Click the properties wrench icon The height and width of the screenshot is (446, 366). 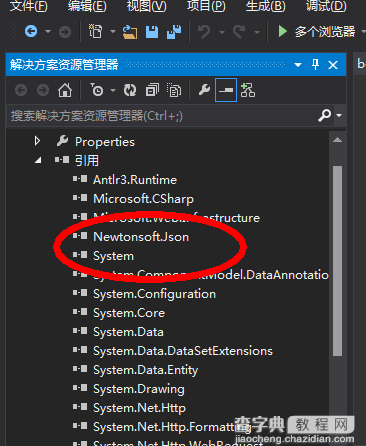coord(204,90)
